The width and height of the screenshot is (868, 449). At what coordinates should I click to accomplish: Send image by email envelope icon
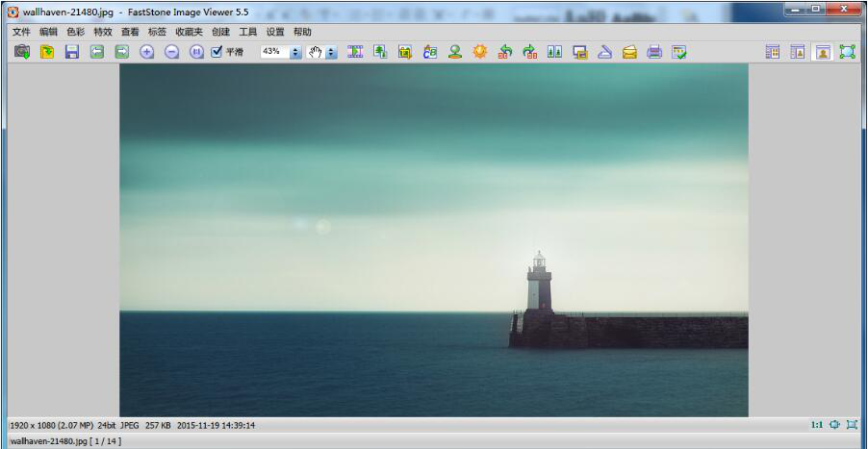pyautogui.click(x=629, y=52)
